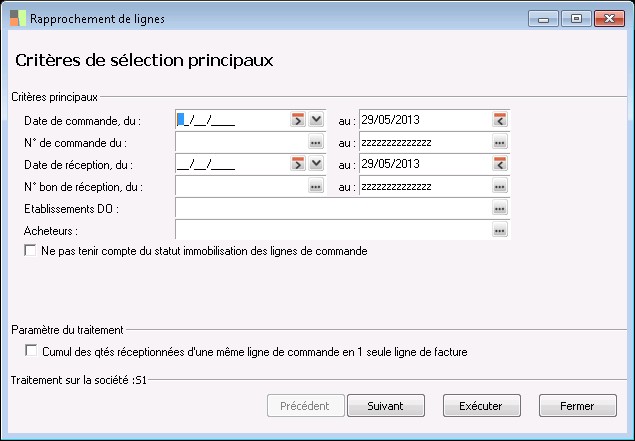Viewport: 635px width, 441px height.
Task: Open calendar for reception start date
Action: tap(297, 164)
